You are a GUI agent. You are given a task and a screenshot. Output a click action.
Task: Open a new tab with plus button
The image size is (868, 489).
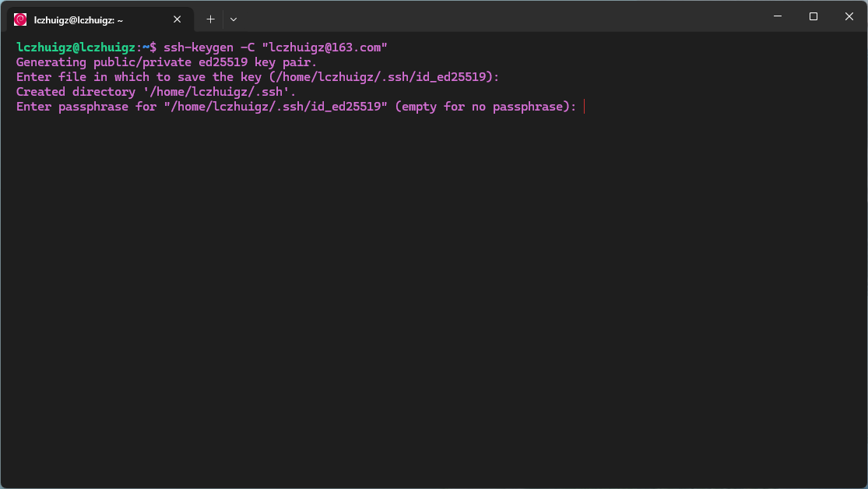click(210, 19)
